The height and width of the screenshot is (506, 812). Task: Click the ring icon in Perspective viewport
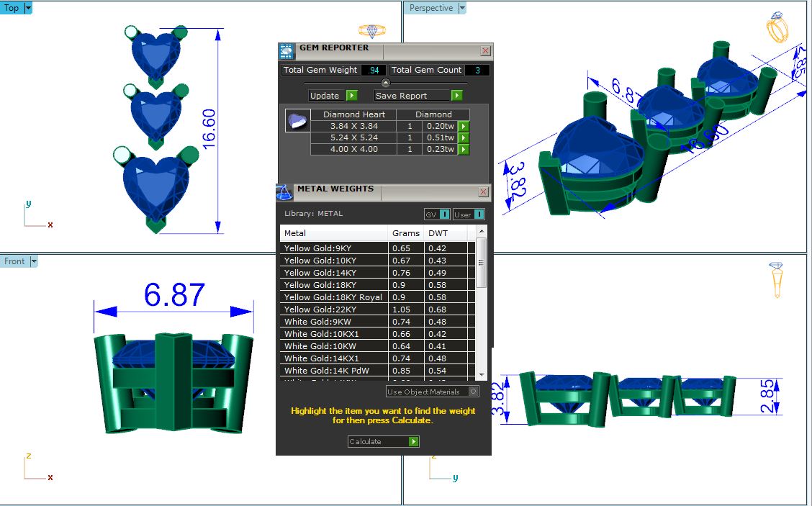777,27
